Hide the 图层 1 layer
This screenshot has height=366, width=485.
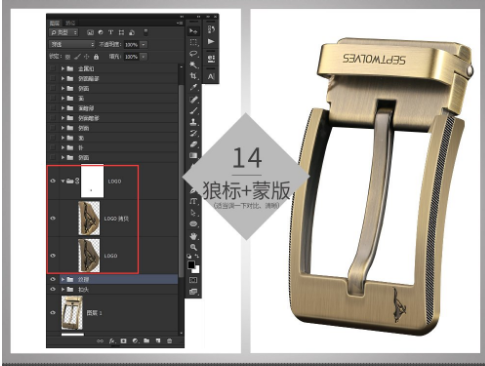(53, 313)
